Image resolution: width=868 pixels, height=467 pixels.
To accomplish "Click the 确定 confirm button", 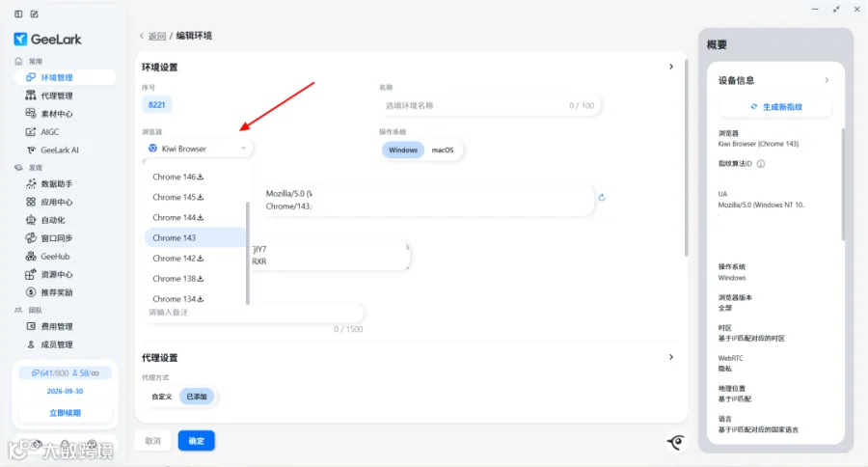I will pyautogui.click(x=197, y=441).
